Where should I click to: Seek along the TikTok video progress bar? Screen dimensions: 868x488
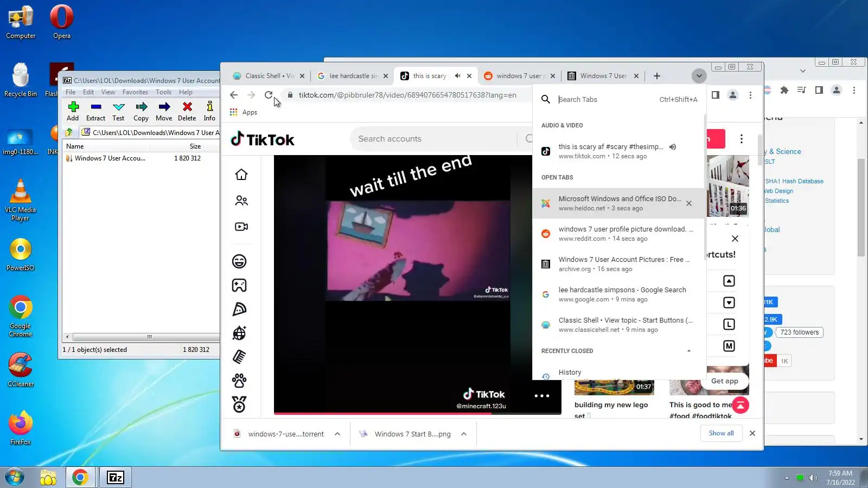[417, 413]
